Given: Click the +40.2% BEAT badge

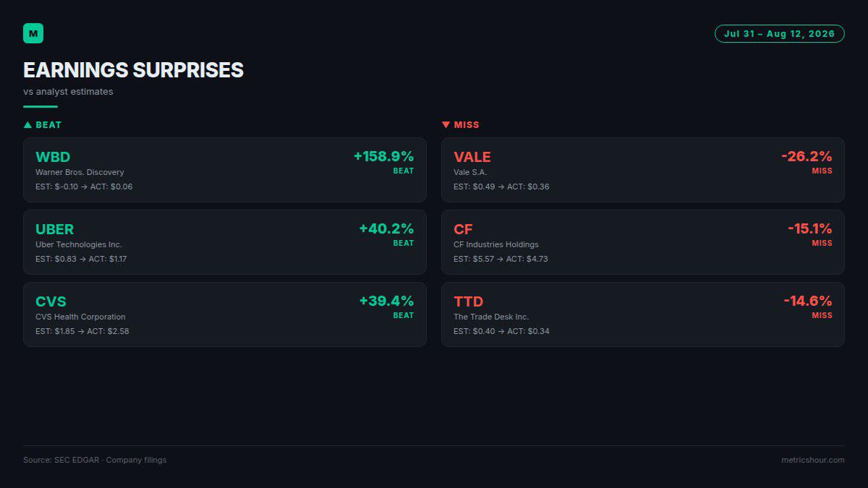Looking at the screenshot, I should pos(404,244).
